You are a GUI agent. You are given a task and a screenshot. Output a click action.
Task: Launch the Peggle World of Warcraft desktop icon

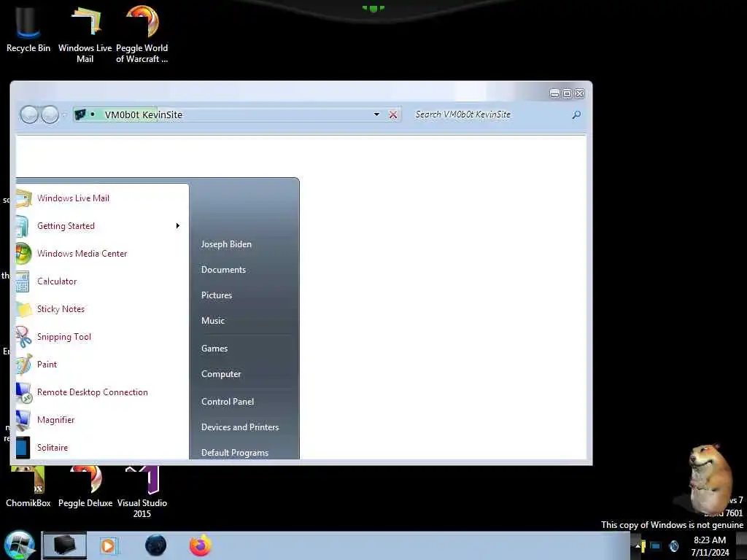(142, 34)
